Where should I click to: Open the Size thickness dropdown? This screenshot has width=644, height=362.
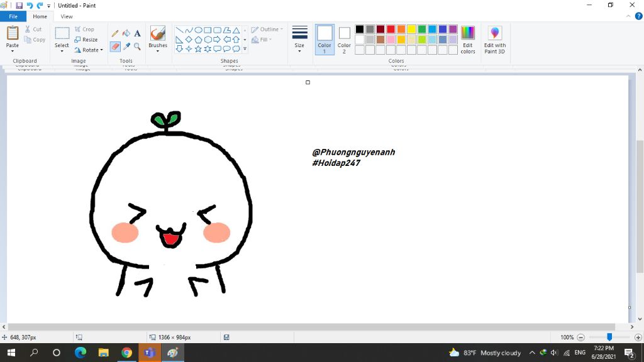click(299, 40)
